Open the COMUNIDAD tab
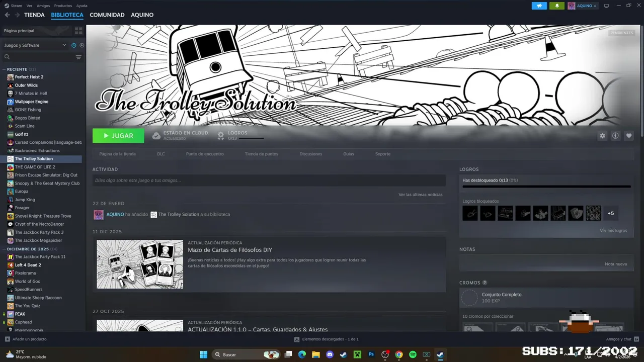 click(107, 15)
